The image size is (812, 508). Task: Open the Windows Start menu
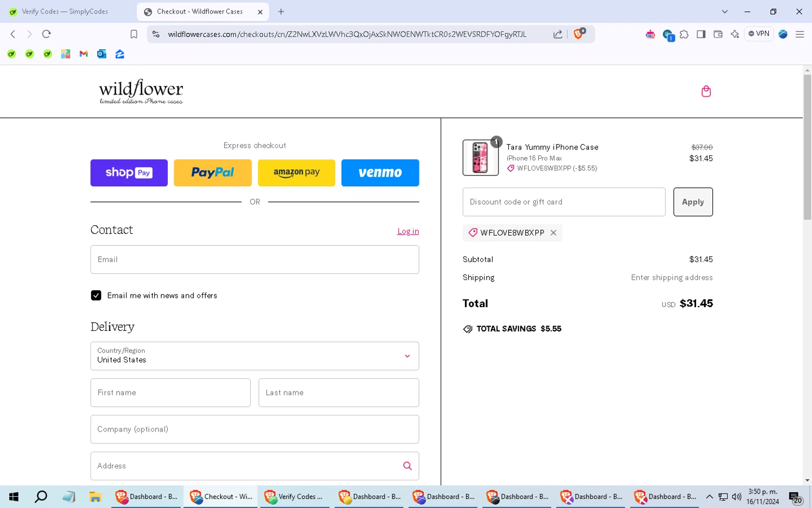pyautogui.click(x=14, y=497)
